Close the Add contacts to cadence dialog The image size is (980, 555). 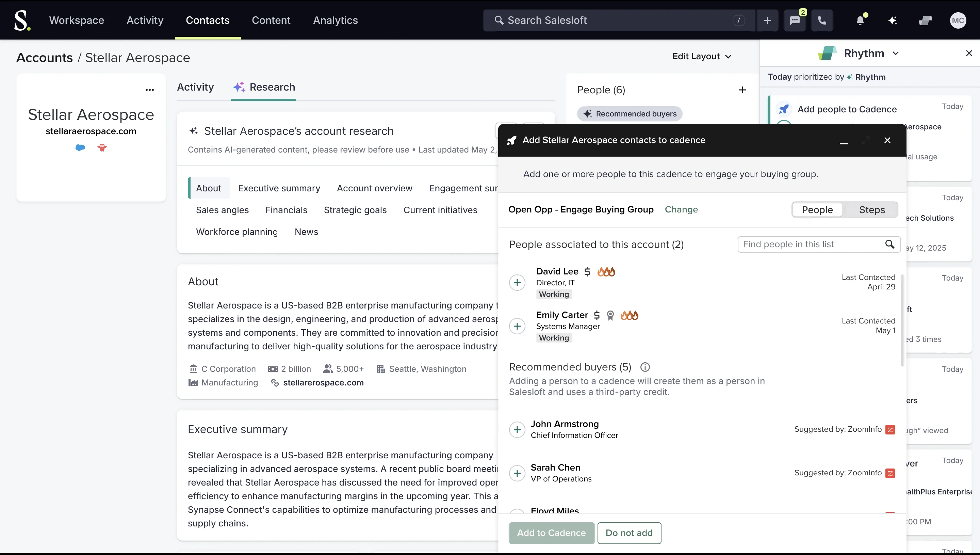(x=887, y=140)
